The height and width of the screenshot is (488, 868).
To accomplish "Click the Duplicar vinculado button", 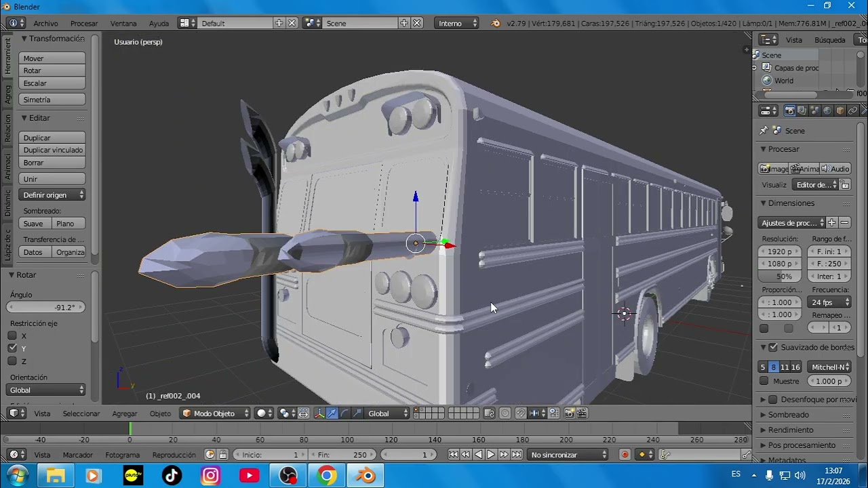I will 52,150.
